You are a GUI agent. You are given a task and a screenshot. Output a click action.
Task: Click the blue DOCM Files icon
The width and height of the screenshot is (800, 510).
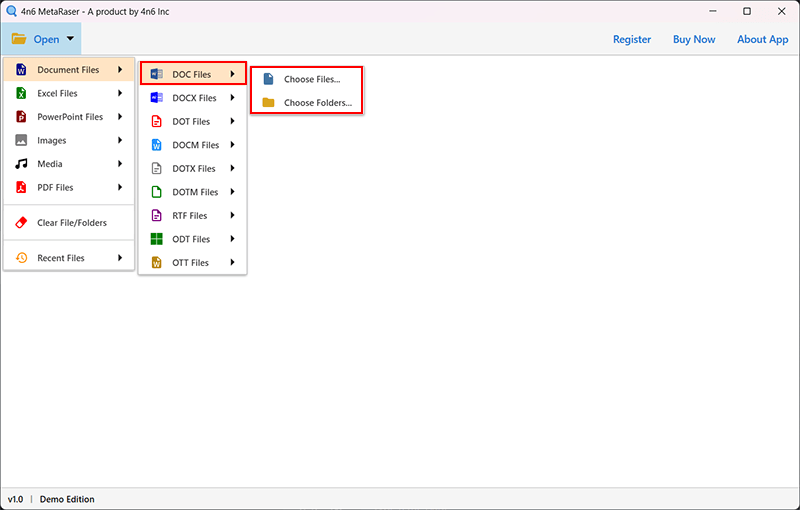(157, 145)
